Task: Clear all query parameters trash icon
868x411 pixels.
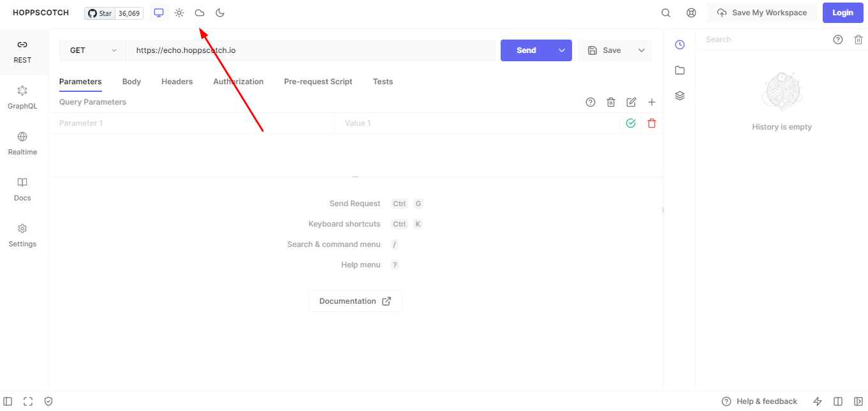Action: (x=611, y=102)
